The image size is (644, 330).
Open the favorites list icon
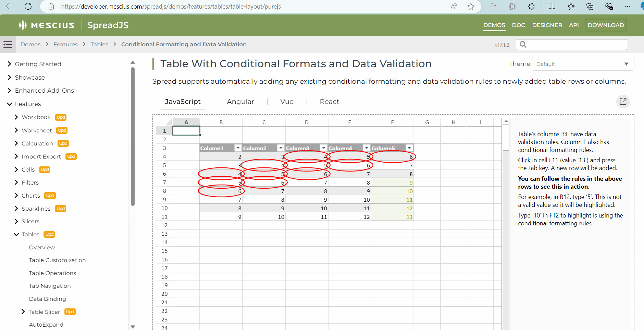coord(571,6)
